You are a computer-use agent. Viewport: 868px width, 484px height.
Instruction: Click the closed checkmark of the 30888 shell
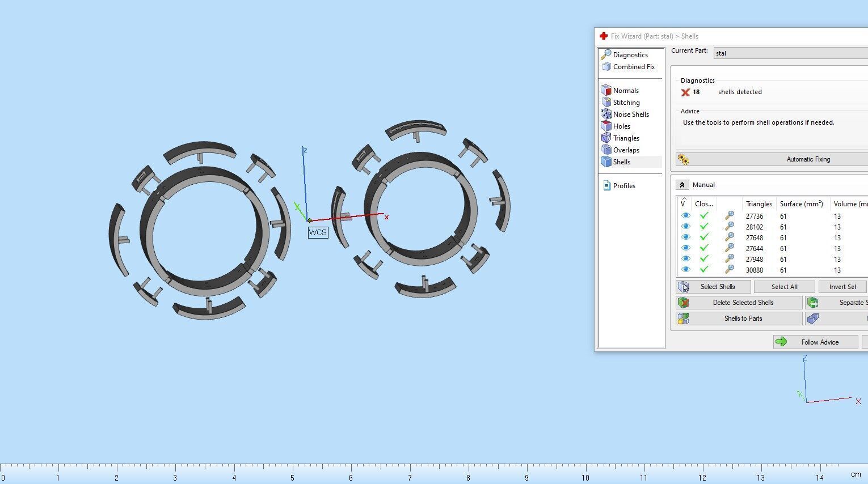704,270
